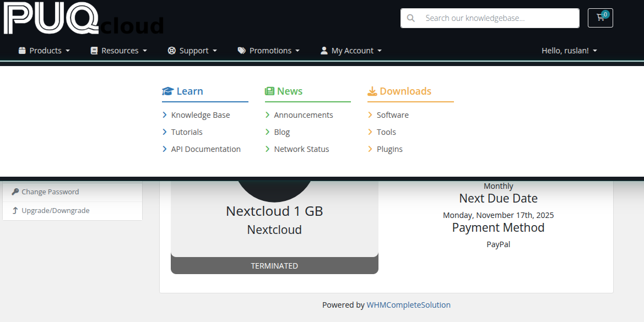Go to Network Status page
Image resolution: width=644 pixels, height=322 pixels.
point(301,149)
